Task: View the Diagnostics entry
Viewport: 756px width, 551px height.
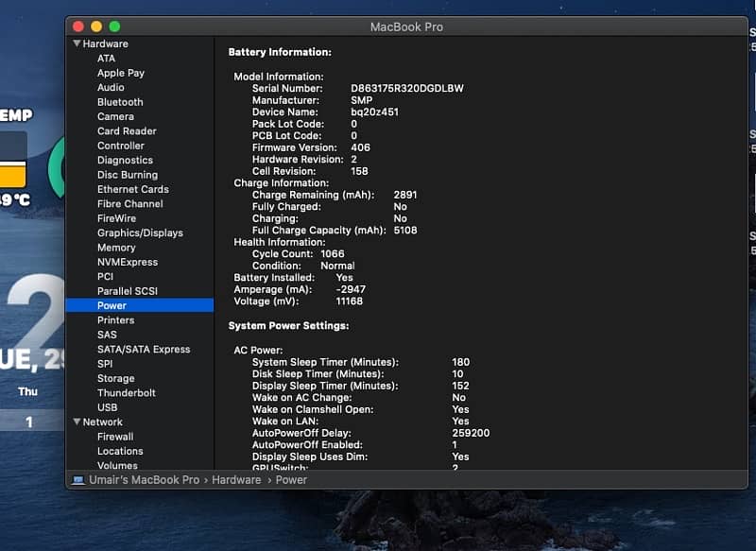Action: click(x=125, y=160)
